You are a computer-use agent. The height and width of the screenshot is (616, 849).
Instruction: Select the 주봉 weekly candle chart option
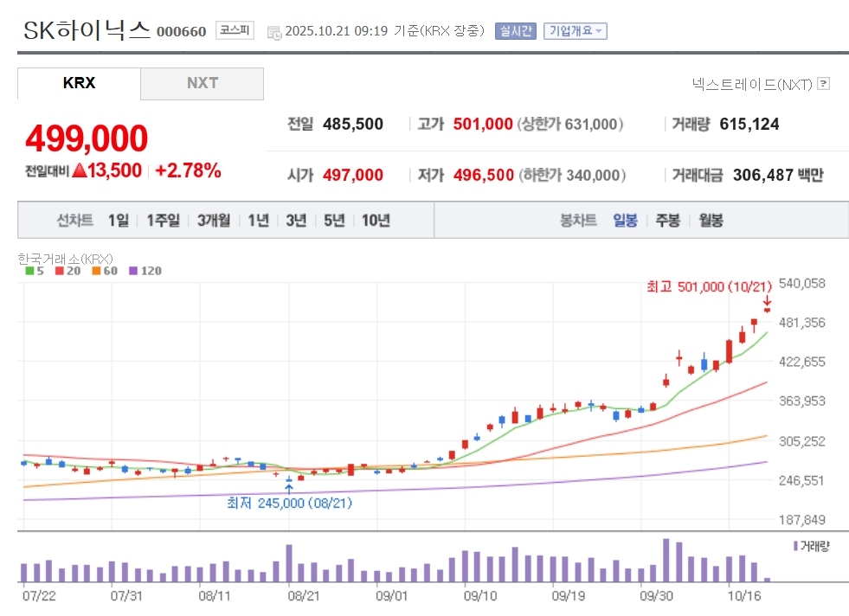coord(667,221)
